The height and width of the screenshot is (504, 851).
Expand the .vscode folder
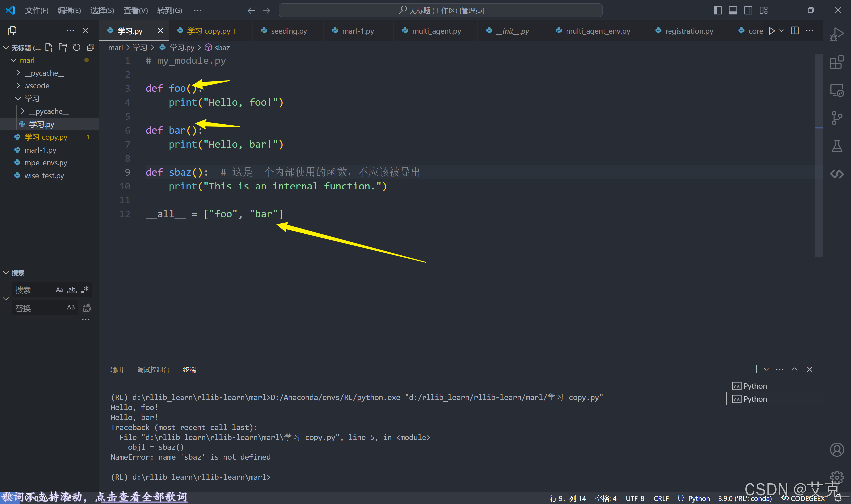(37, 86)
